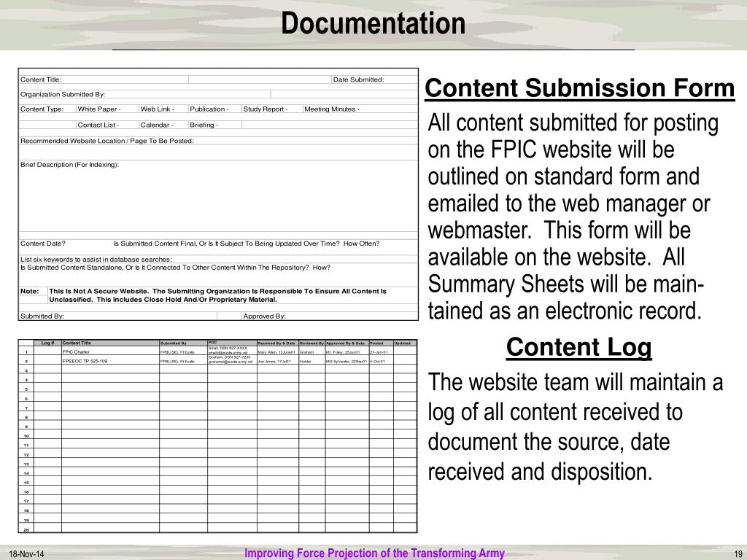Screen dimensions: 747x560
Task: Click the FPEEOC TP 525-109 log entry
Action: pyautogui.click(x=85, y=361)
